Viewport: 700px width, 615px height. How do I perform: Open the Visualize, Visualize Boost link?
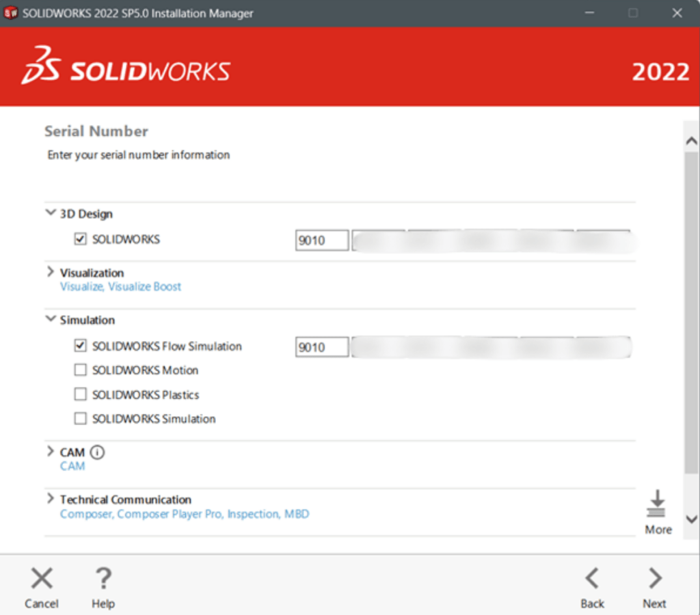[x=120, y=286]
